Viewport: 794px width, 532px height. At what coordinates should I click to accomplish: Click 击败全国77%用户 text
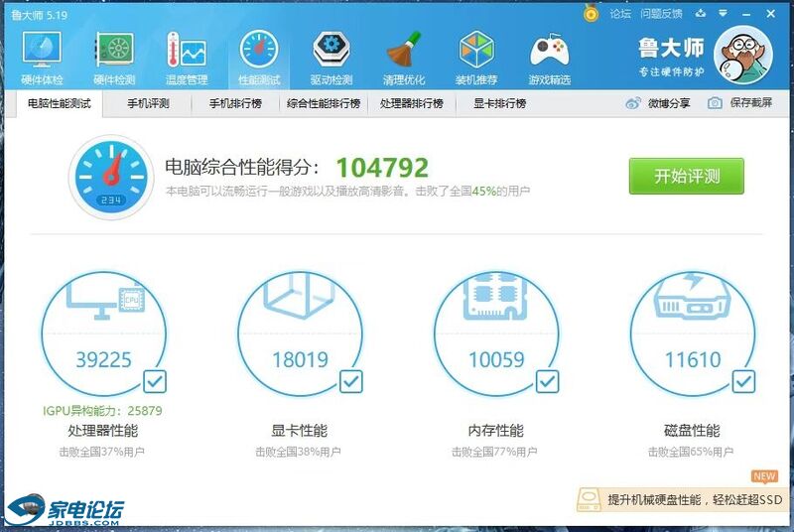[494, 452]
